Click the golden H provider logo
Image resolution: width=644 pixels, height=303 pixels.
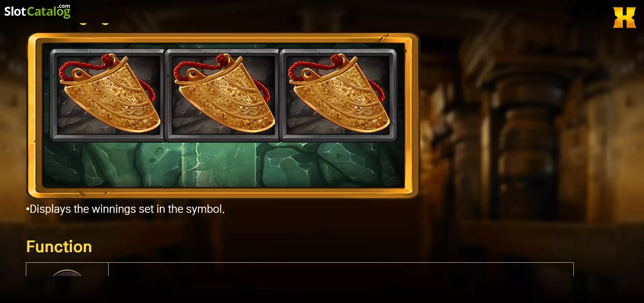(x=624, y=17)
